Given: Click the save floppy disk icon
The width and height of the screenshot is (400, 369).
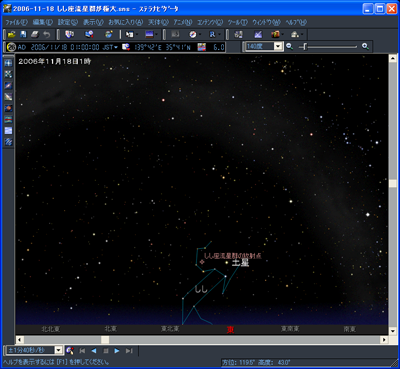Looking at the screenshot, I should (23, 34).
